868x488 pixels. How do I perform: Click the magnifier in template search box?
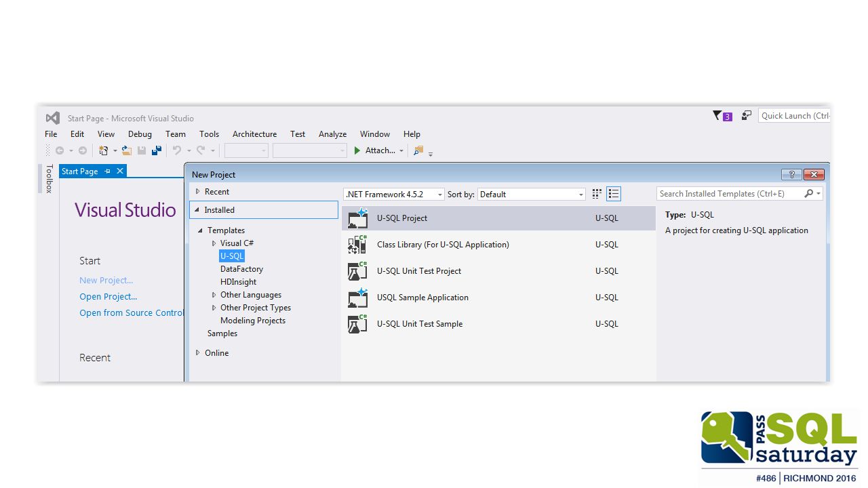(x=808, y=194)
